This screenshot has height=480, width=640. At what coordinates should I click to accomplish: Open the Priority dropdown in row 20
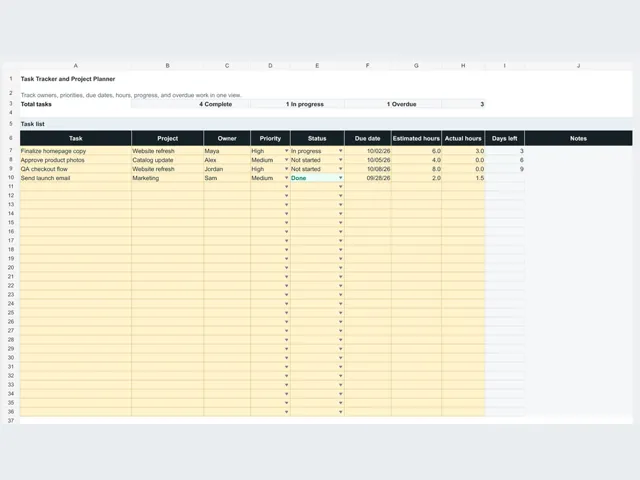[286, 268]
